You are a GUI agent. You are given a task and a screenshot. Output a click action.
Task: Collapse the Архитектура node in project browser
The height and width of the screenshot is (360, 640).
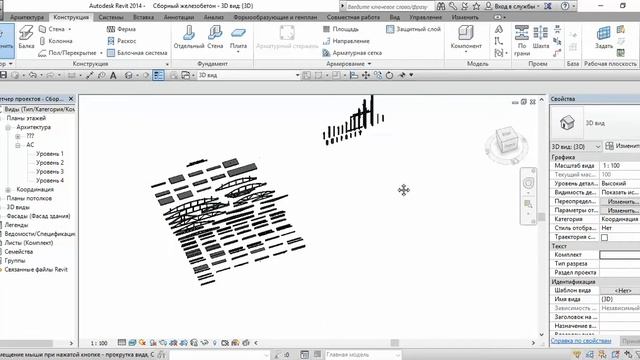(x=8, y=127)
